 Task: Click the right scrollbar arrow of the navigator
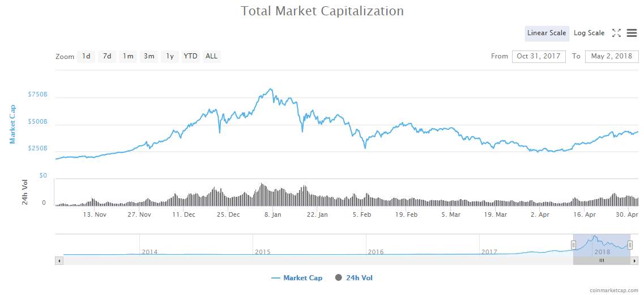pyautogui.click(x=634, y=261)
